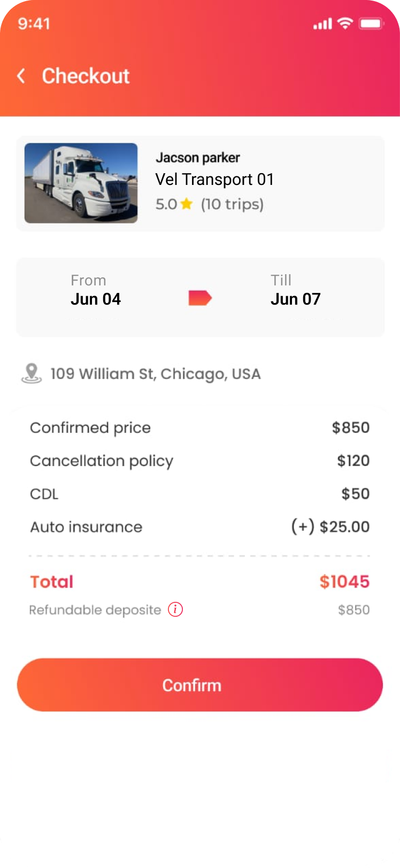This screenshot has width=400, height=868.
Task: Click the yellow rating star
Action: [186, 204]
